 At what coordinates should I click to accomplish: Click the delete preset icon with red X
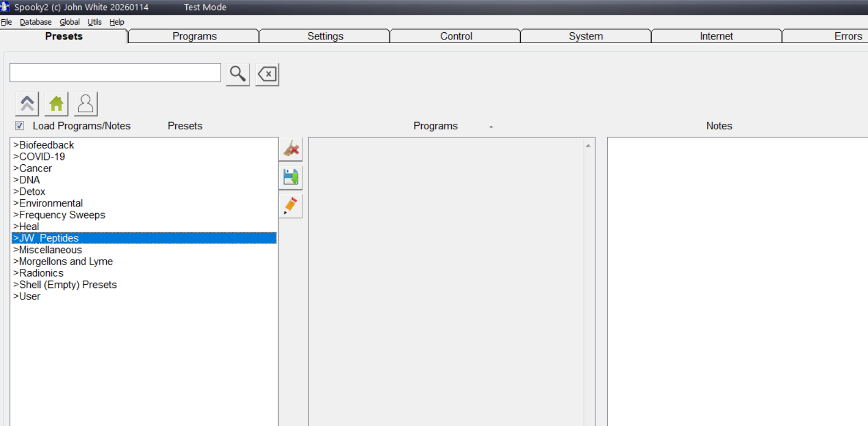(x=291, y=149)
